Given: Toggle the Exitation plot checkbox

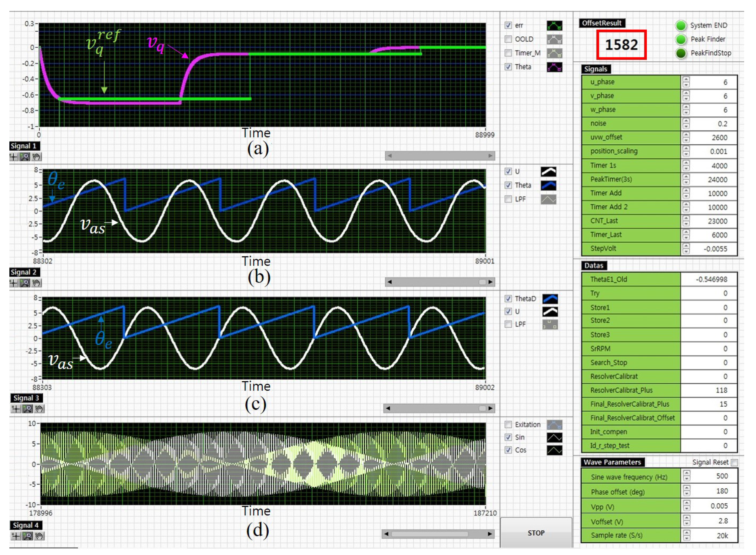Looking at the screenshot, I should pyautogui.click(x=508, y=425).
